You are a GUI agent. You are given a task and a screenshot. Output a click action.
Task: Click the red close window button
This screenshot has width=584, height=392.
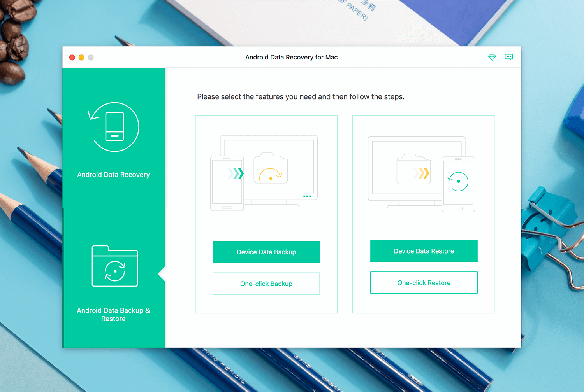tap(72, 58)
